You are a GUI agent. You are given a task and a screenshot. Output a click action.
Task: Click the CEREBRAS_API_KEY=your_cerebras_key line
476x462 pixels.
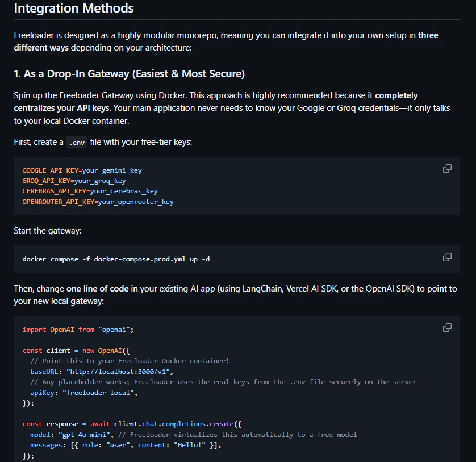pyautogui.click(x=90, y=191)
